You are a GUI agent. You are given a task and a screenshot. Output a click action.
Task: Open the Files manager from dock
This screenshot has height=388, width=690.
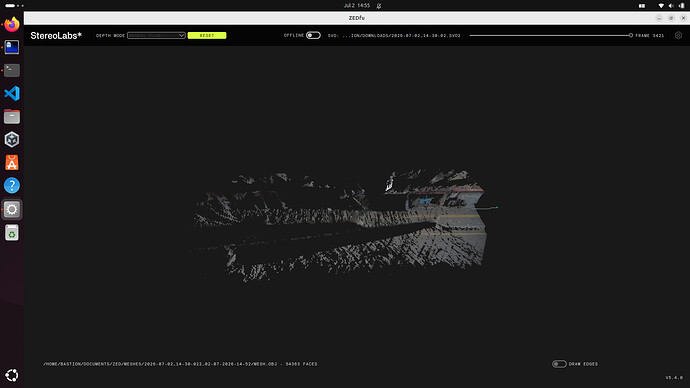pyautogui.click(x=12, y=117)
